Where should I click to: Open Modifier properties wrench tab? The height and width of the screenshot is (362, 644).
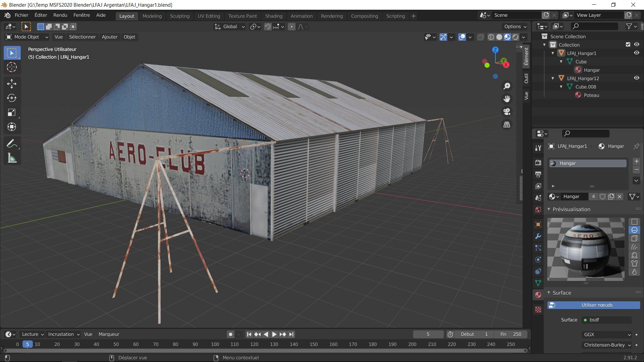tap(538, 236)
